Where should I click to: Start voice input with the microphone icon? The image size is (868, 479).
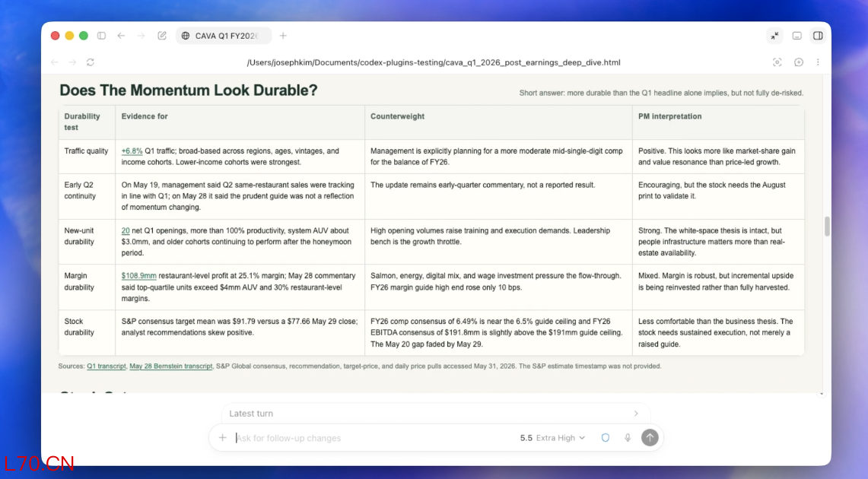[x=627, y=437]
